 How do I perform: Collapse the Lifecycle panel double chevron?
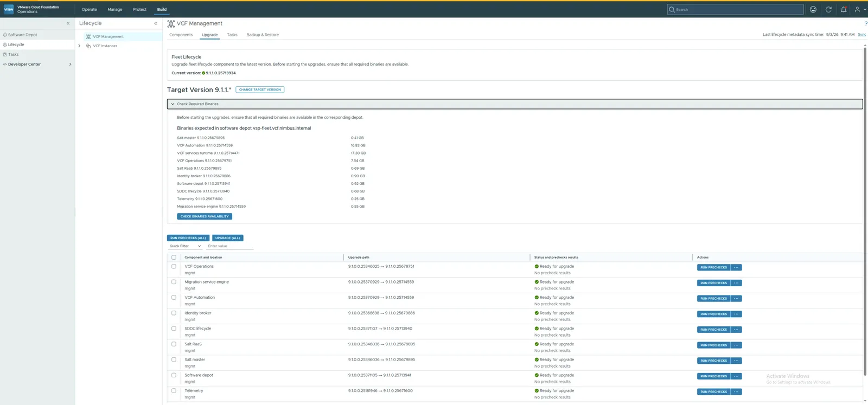[156, 23]
